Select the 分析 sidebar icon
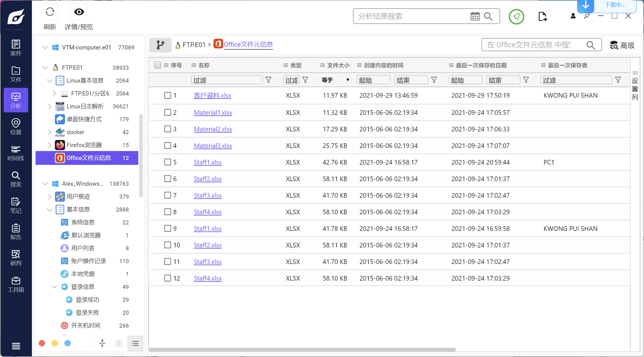 [x=16, y=100]
